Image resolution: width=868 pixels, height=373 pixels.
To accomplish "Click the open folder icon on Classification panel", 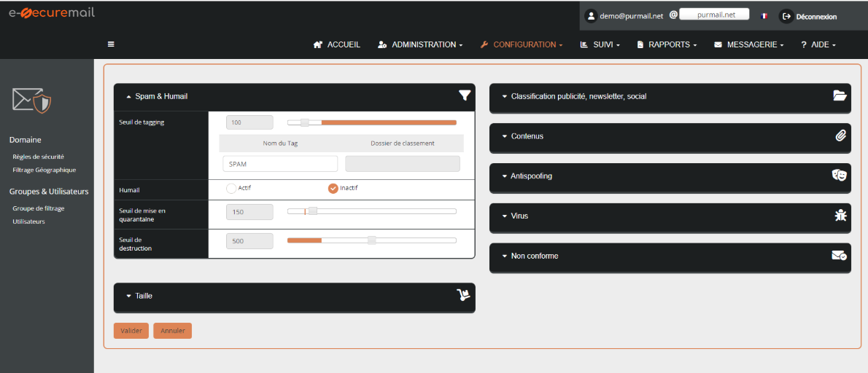I will coord(840,95).
